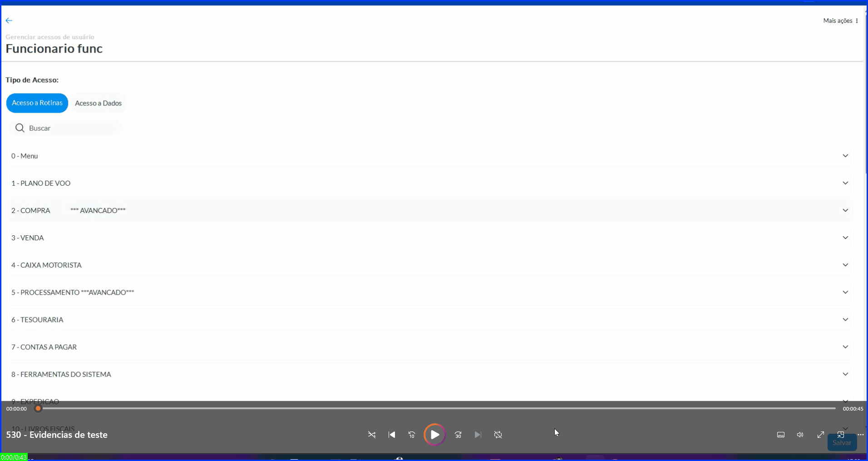Click the search magnifier icon
Viewport: 868px width, 461px height.
point(20,128)
